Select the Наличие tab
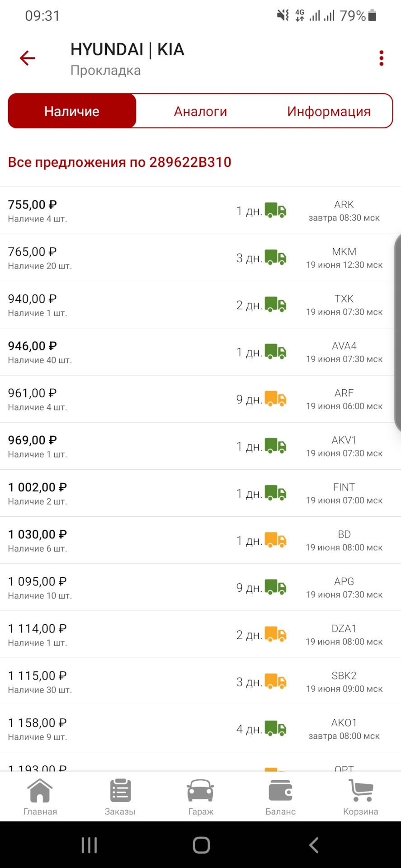Viewport: 401px width, 868px height. [x=72, y=111]
